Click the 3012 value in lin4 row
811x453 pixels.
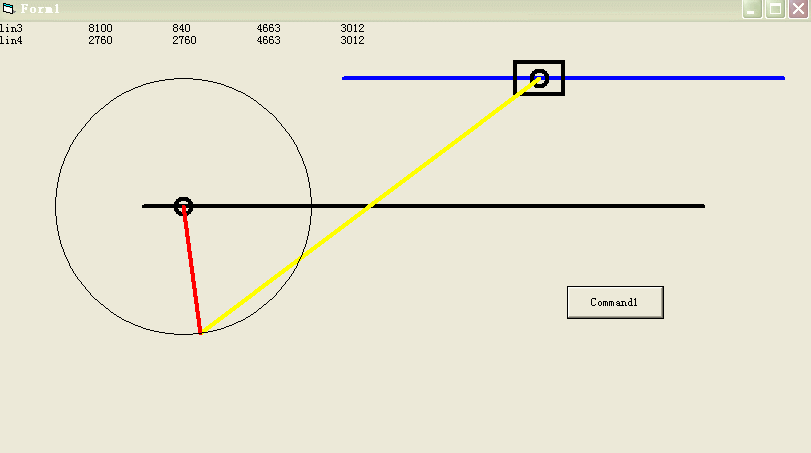pyautogui.click(x=352, y=41)
